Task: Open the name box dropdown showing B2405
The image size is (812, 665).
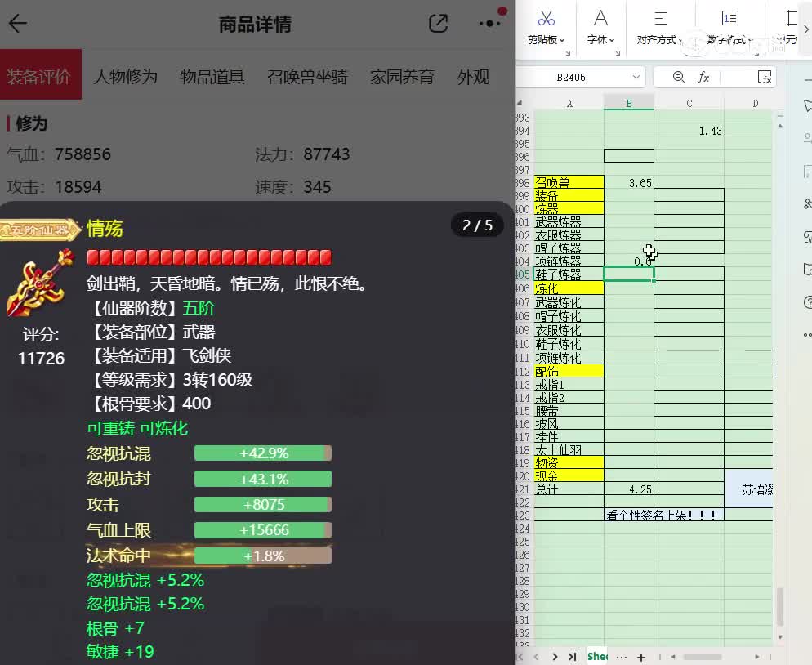Action: (636, 77)
